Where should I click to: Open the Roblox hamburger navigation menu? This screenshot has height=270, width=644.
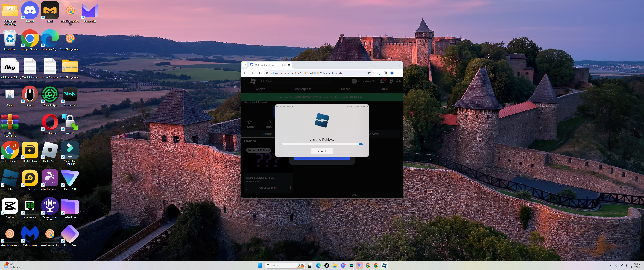[x=246, y=81]
